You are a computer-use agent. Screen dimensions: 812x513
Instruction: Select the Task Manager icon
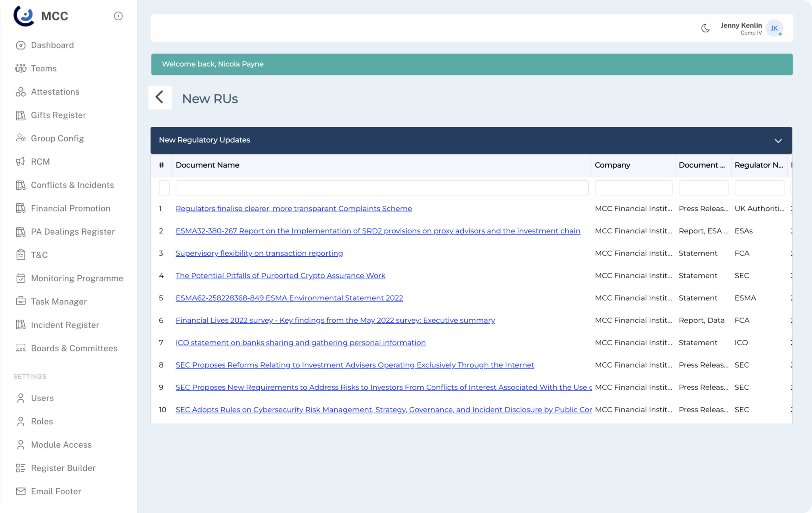21,301
